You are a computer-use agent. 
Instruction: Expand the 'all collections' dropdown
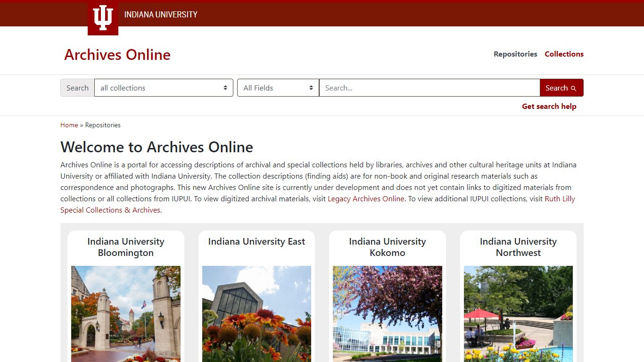[x=164, y=88]
